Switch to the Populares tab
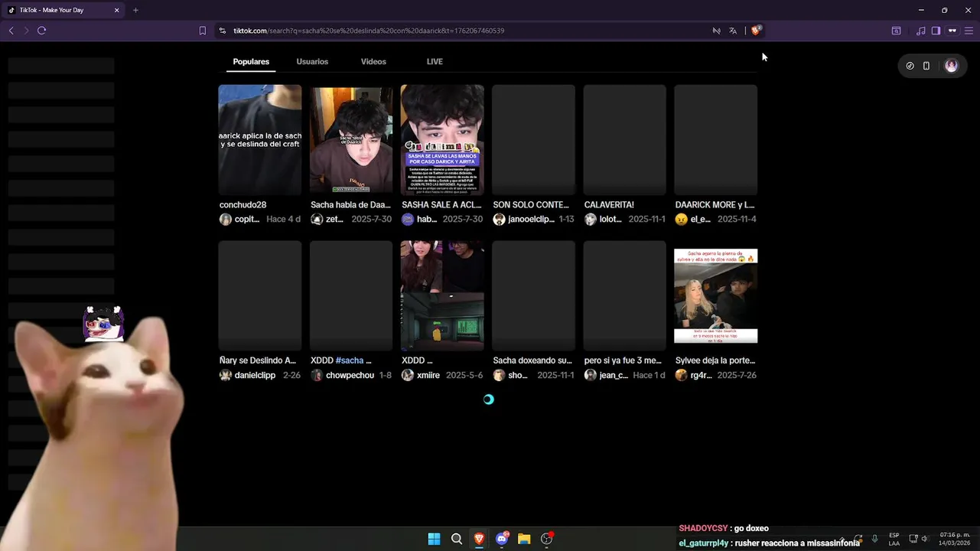Viewport: 980px width, 551px height. pyautogui.click(x=251, y=61)
